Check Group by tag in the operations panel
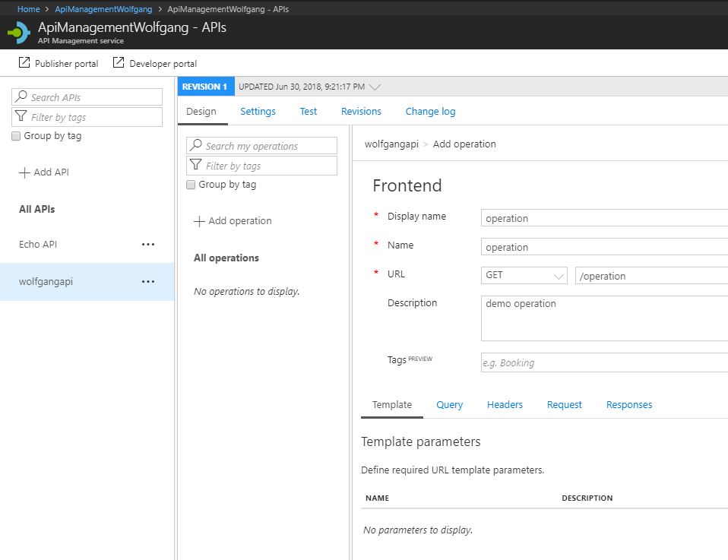This screenshot has height=560, width=728. [191, 185]
